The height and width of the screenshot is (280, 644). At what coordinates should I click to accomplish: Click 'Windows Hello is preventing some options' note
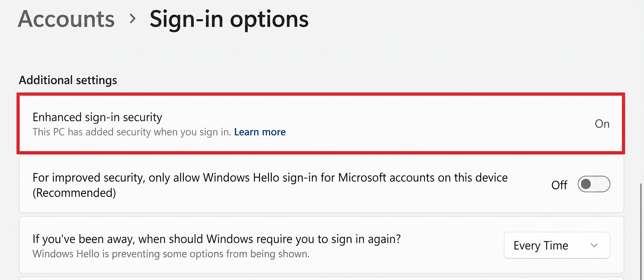point(171,254)
